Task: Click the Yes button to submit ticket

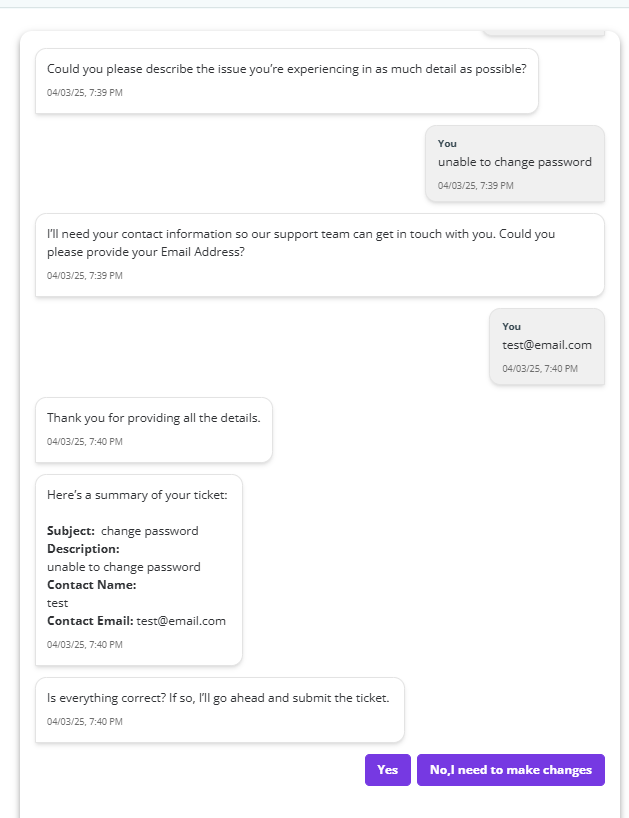Action: pos(387,770)
